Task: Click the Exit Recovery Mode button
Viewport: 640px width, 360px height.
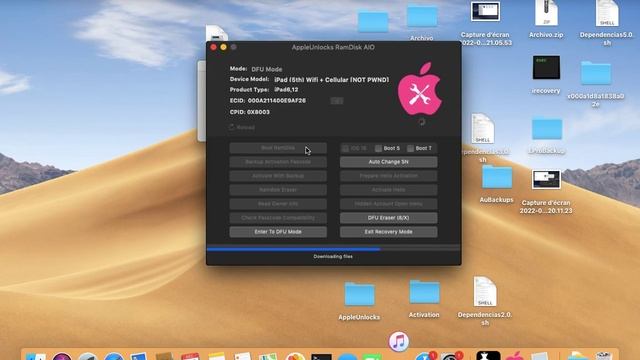Action: (389, 232)
